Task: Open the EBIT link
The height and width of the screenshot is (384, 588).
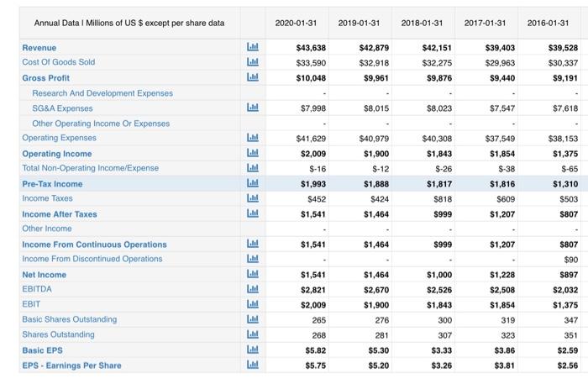Action: click(x=31, y=304)
